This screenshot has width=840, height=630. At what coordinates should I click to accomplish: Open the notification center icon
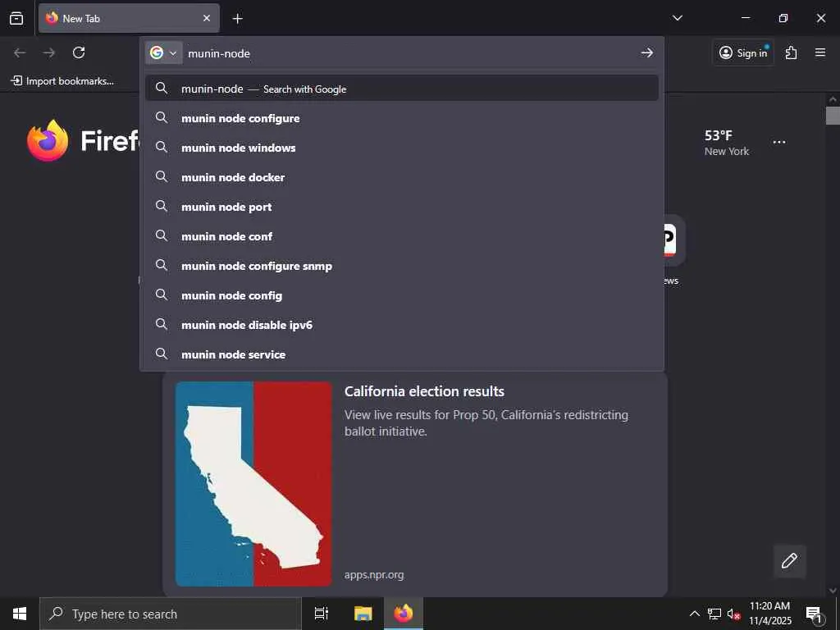815,614
